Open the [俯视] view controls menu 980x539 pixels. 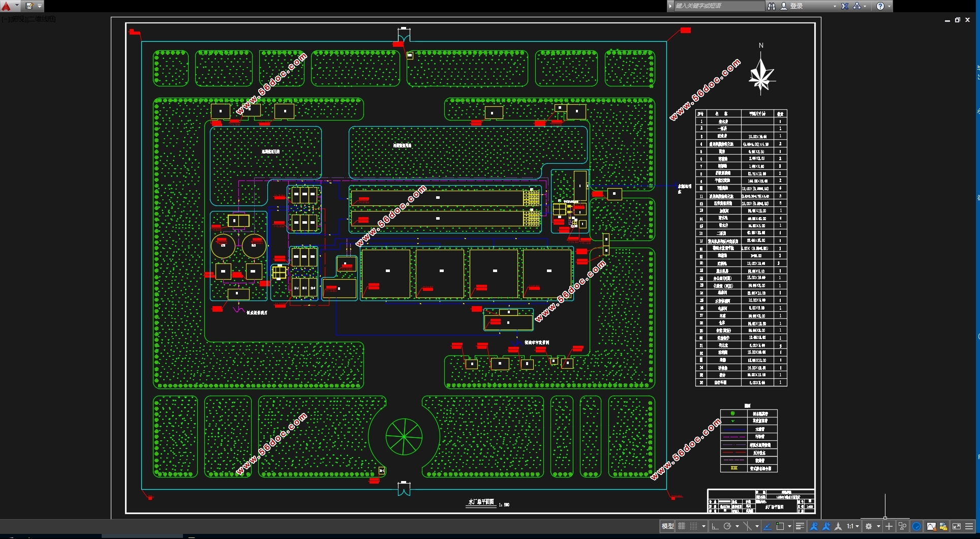(17, 19)
